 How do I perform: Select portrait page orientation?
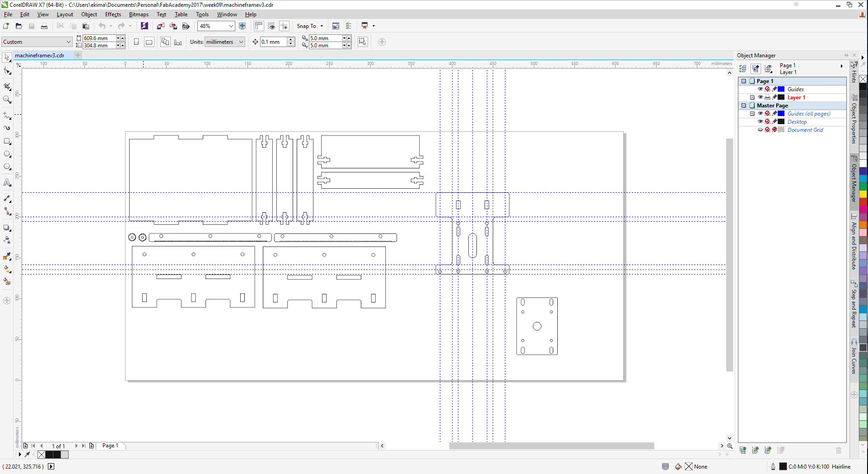click(136, 42)
